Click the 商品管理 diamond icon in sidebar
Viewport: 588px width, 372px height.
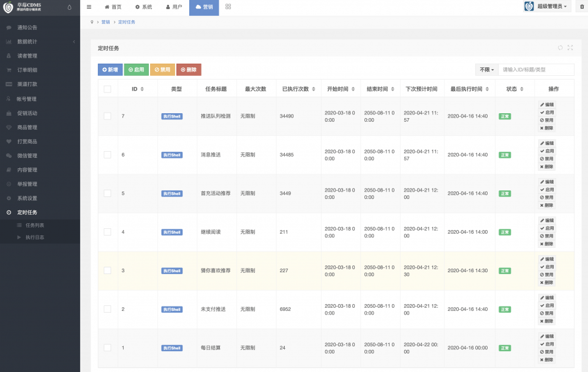9,128
